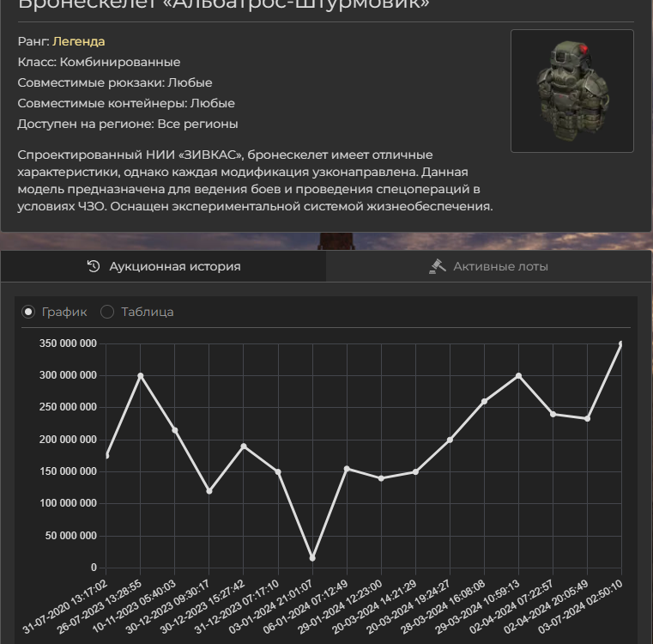Click the first data point dated 31-07-2020
Image resolution: width=653 pixels, height=644 pixels.
[106, 455]
